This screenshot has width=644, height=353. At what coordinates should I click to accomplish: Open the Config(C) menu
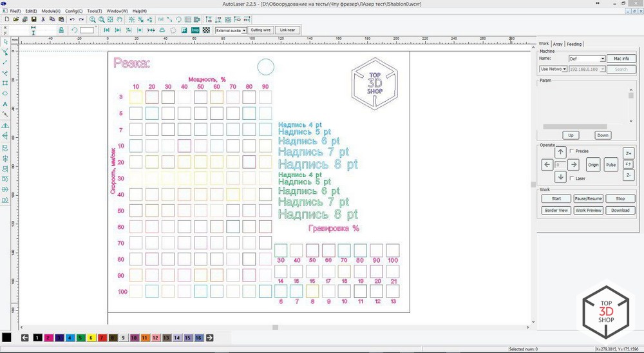(x=74, y=11)
